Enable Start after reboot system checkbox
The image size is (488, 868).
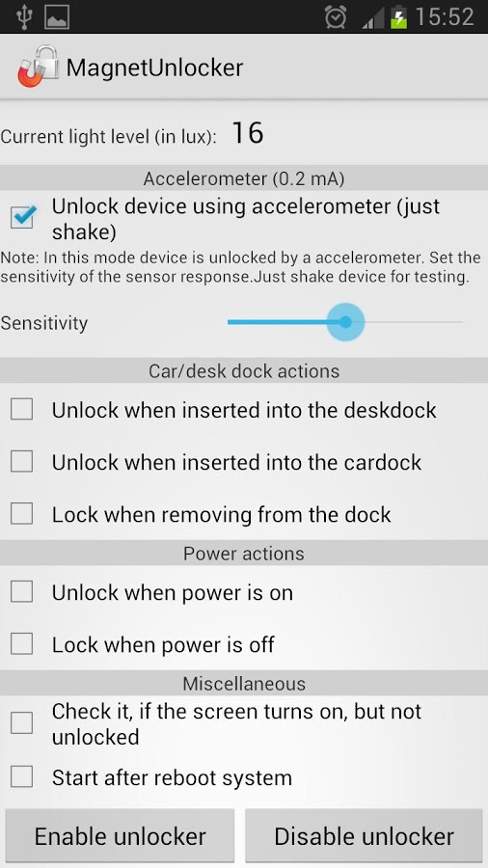coord(21,776)
